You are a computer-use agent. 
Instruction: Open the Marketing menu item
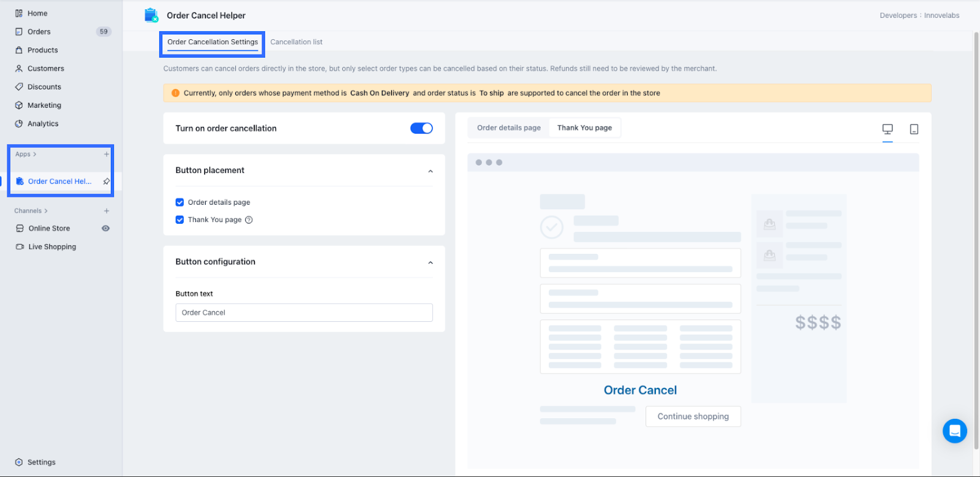point(44,105)
